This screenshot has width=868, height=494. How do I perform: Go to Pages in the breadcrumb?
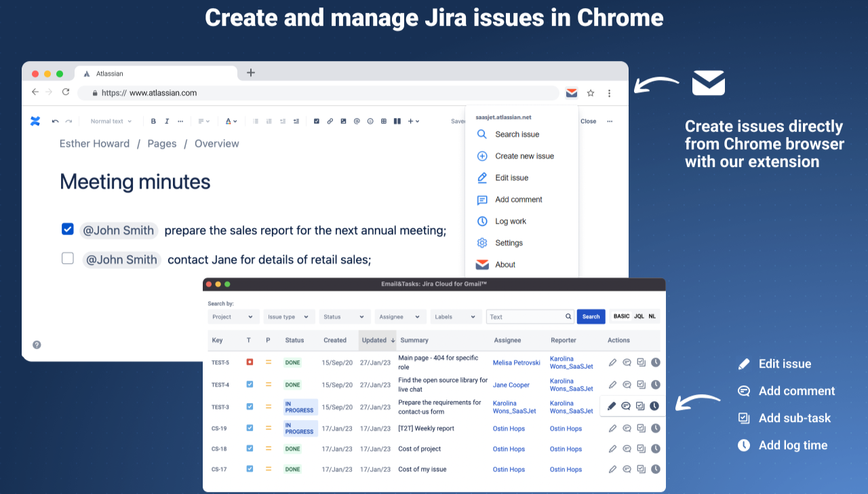coord(162,144)
